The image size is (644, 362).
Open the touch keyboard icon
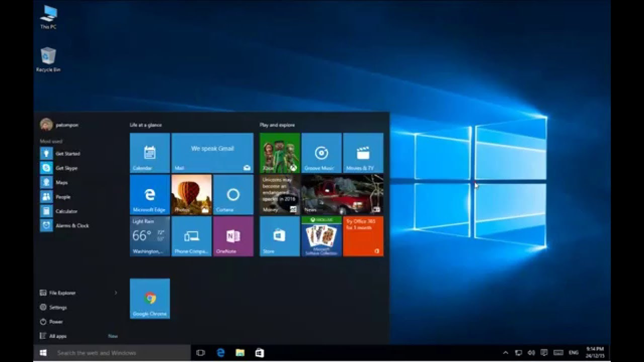pyautogui.click(x=558, y=353)
